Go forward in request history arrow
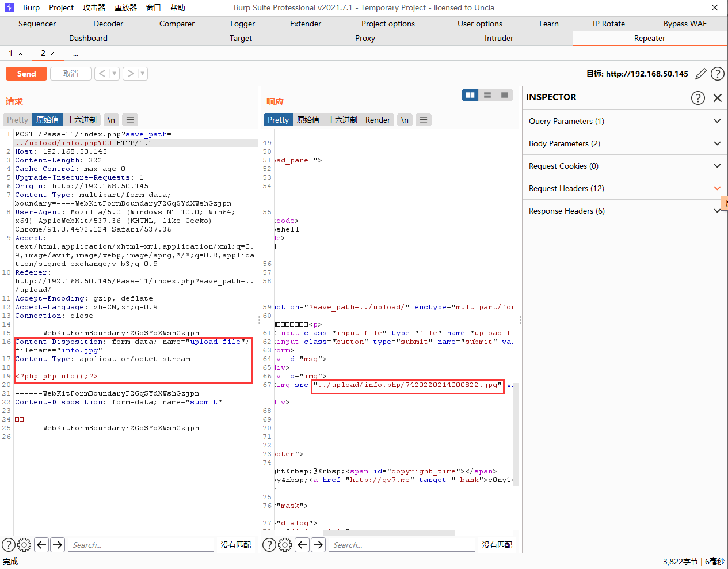Image resolution: width=728 pixels, height=569 pixels. (131, 74)
